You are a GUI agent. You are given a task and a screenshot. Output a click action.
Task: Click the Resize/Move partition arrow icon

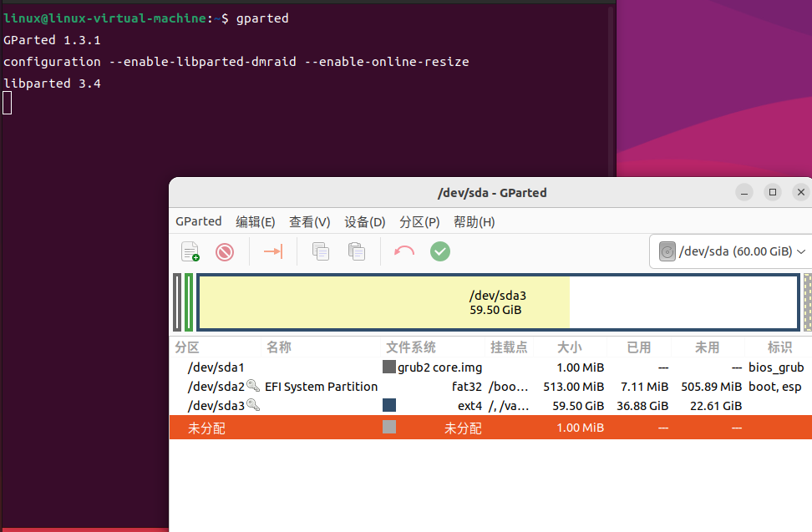coord(273,251)
